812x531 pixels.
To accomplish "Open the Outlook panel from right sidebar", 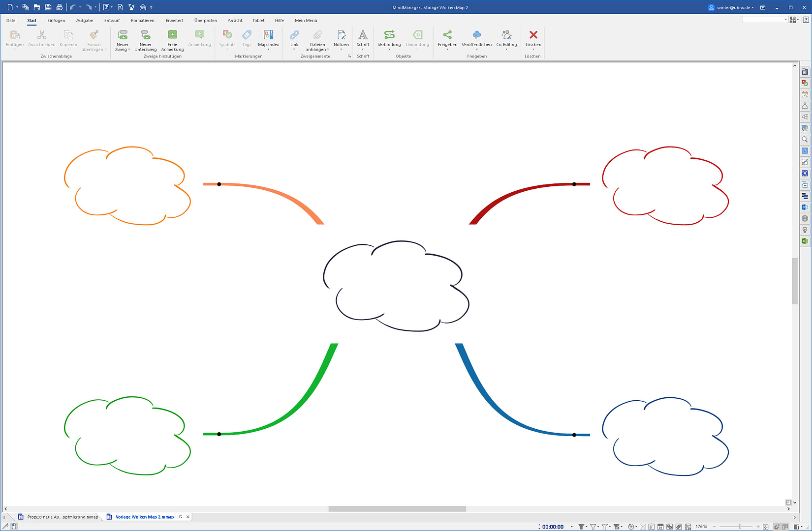I will [805, 207].
